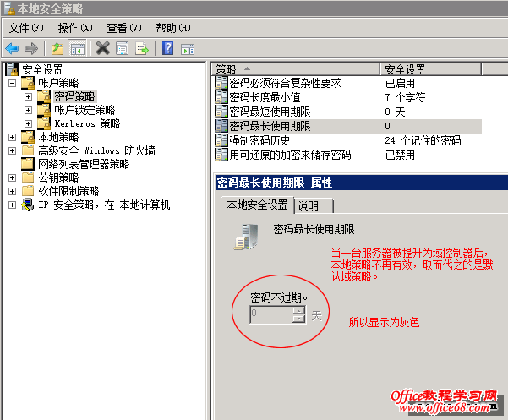The width and height of the screenshot is (508, 420).
Task: Select the 强制密码历史 policy text
Action: pos(259,140)
